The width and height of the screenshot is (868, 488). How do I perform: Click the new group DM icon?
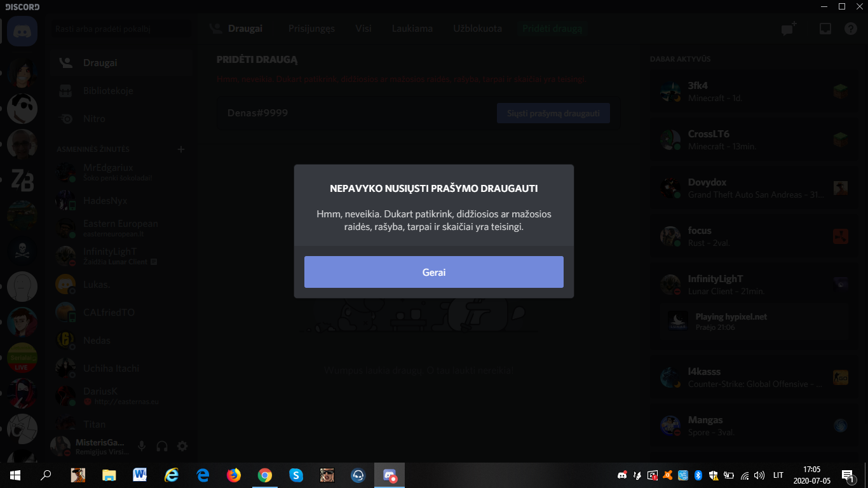tap(789, 29)
